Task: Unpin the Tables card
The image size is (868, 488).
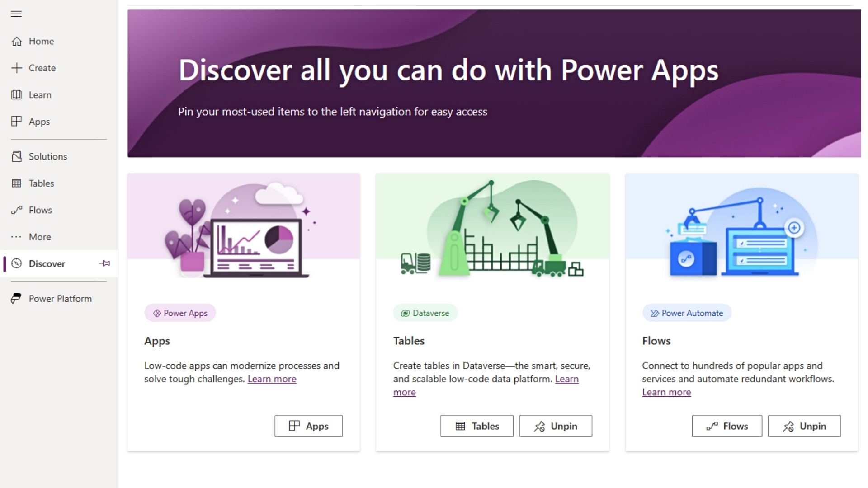Action: point(555,426)
